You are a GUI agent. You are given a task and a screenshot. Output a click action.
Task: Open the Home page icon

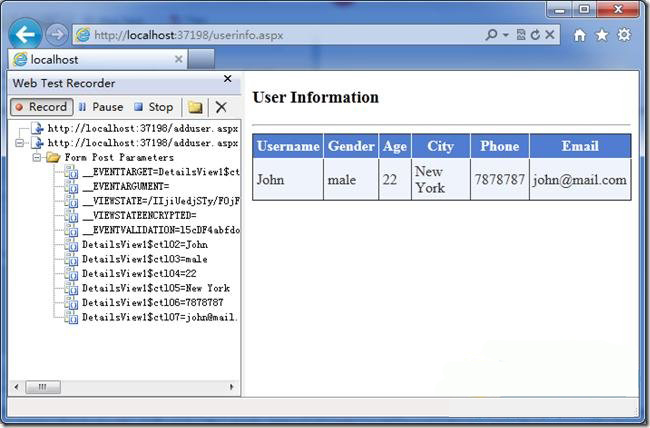[x=580, y=35]
